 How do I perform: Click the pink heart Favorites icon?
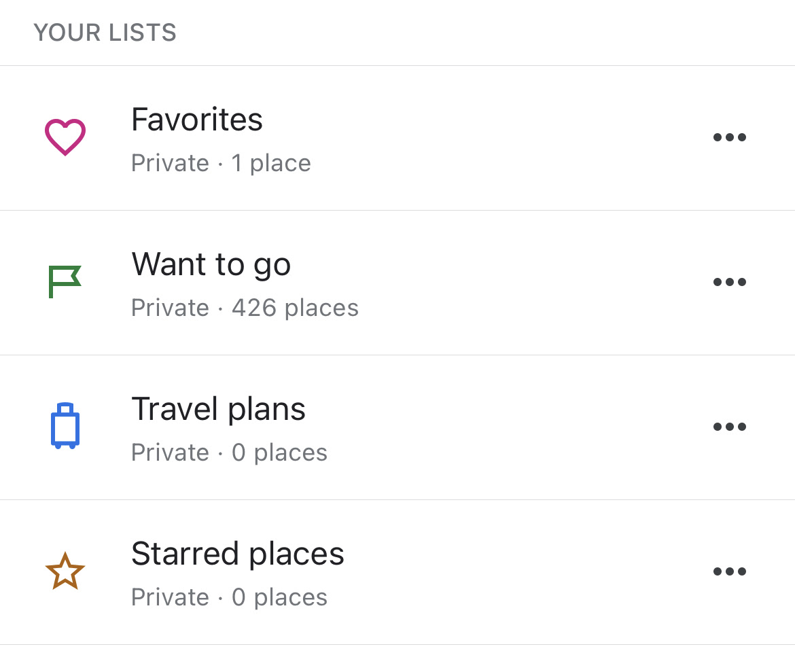[65, 137]
